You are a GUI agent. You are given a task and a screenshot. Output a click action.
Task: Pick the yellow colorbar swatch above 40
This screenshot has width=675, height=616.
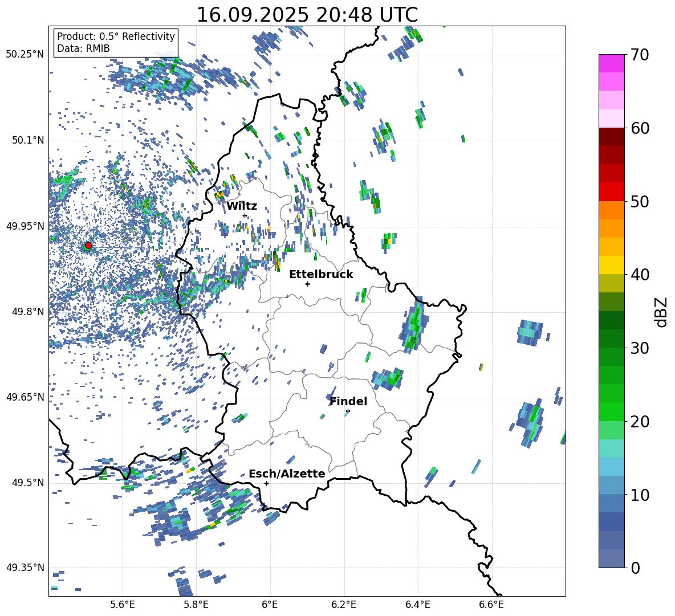[x=611, y=265]
